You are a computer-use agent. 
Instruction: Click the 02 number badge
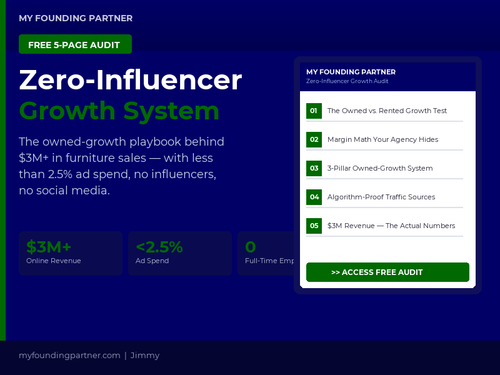click(x=314, y=139)
